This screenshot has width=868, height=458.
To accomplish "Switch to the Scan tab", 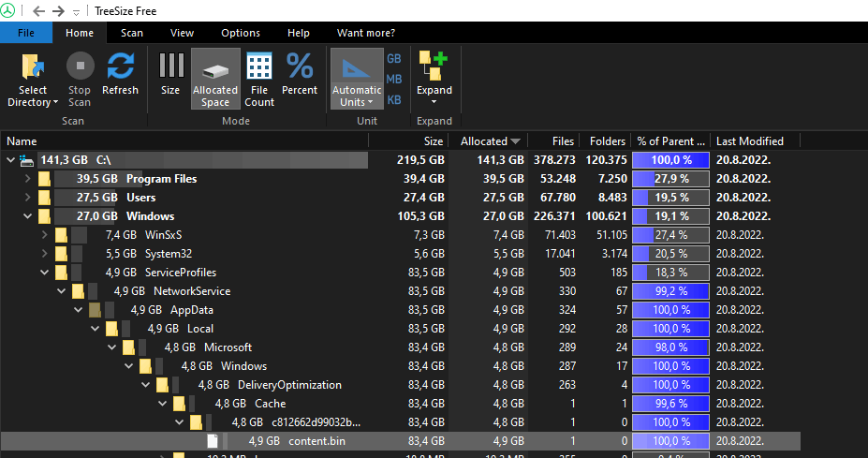I will (x=132, y=33).
